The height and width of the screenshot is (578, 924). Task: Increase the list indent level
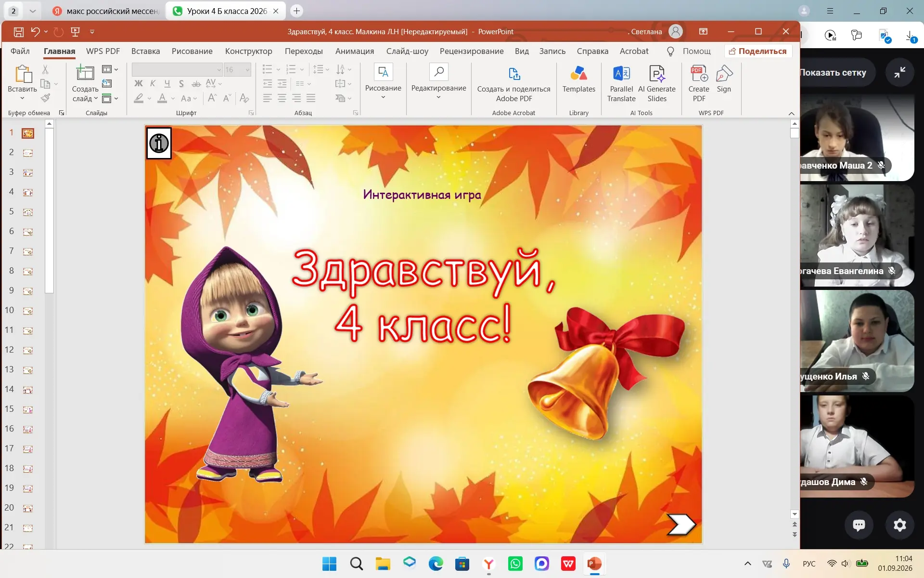point(282,84)
